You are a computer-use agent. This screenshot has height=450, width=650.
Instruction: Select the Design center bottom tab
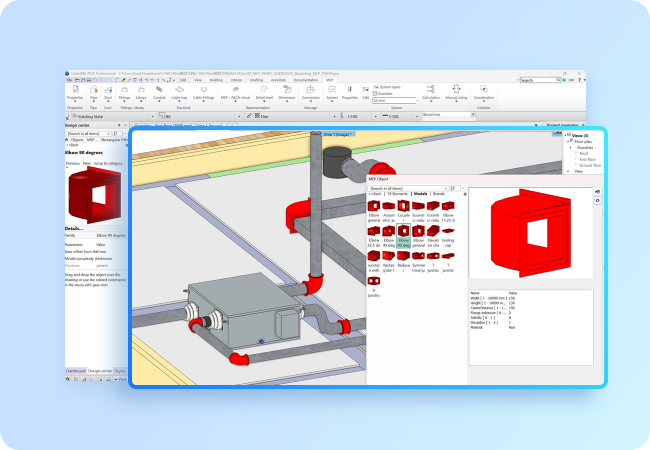pyautogui.click(x=100, y=370)
